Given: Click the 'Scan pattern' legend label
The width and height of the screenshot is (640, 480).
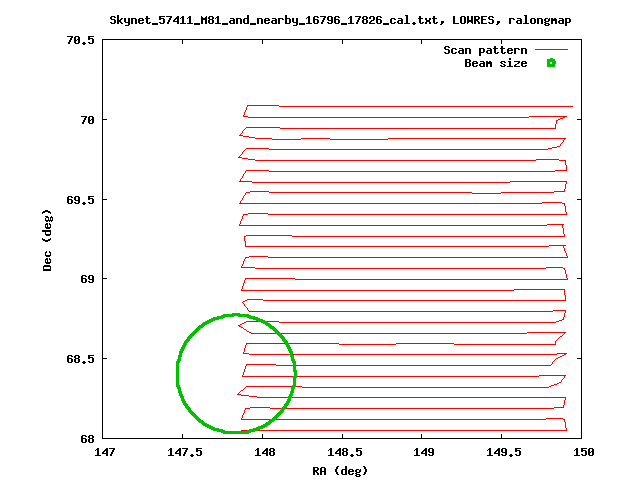Looking at the screenshot, I should coord(485,50).
